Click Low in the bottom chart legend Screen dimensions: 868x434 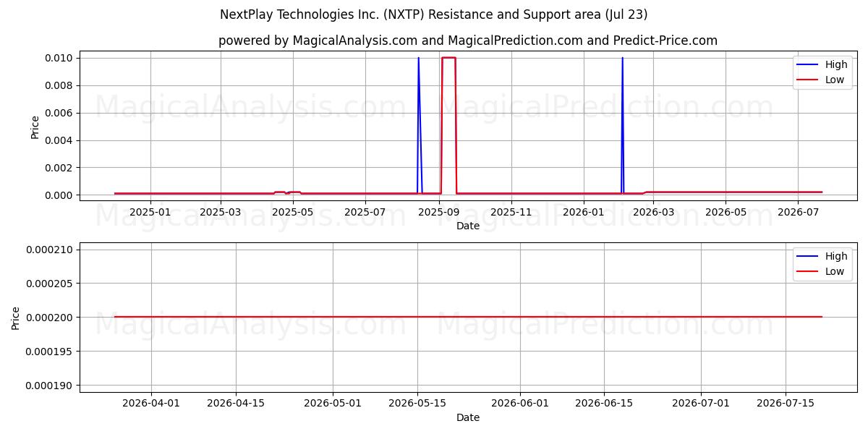coord(835,271)
